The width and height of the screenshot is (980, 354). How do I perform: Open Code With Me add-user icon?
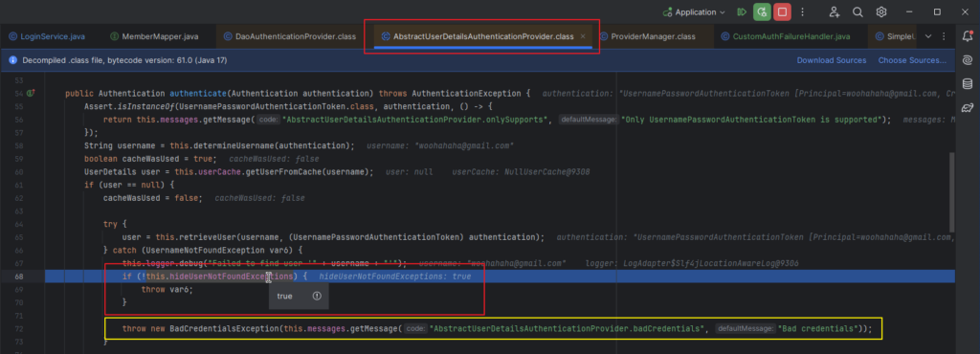pos(835,11)
